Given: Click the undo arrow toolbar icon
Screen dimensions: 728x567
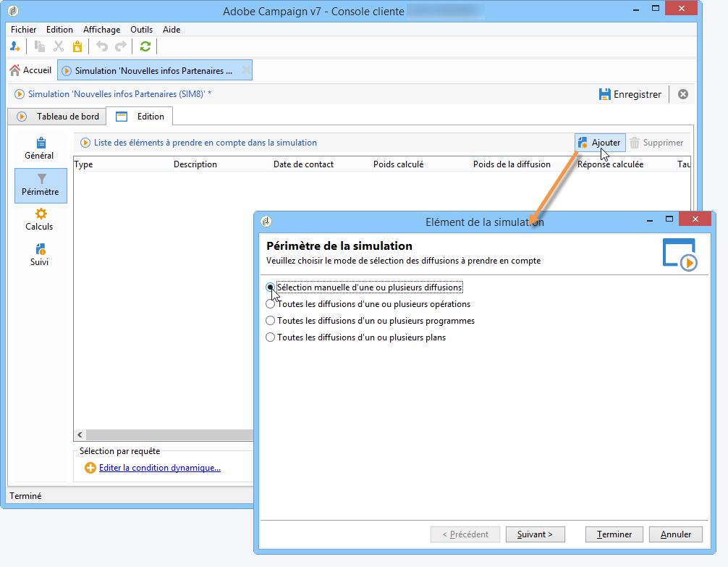Looking at the screenshot, I should pos(102,46).
